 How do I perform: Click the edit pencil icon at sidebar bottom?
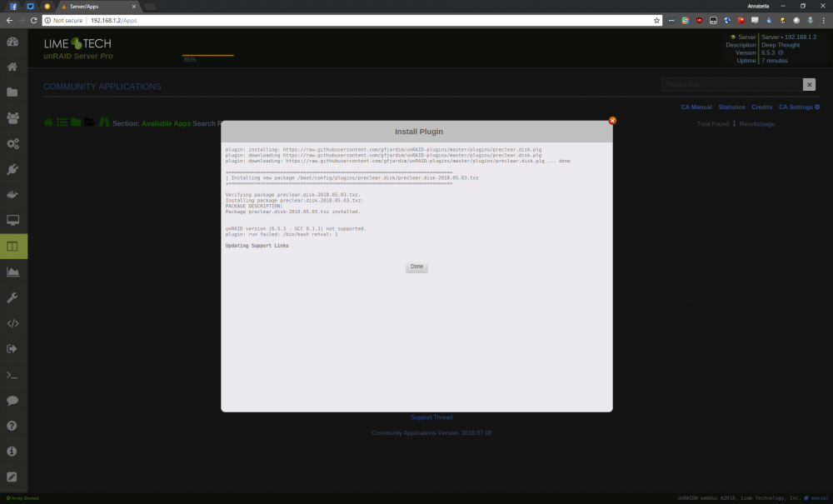pyautogui.click(x=12, y=477)
